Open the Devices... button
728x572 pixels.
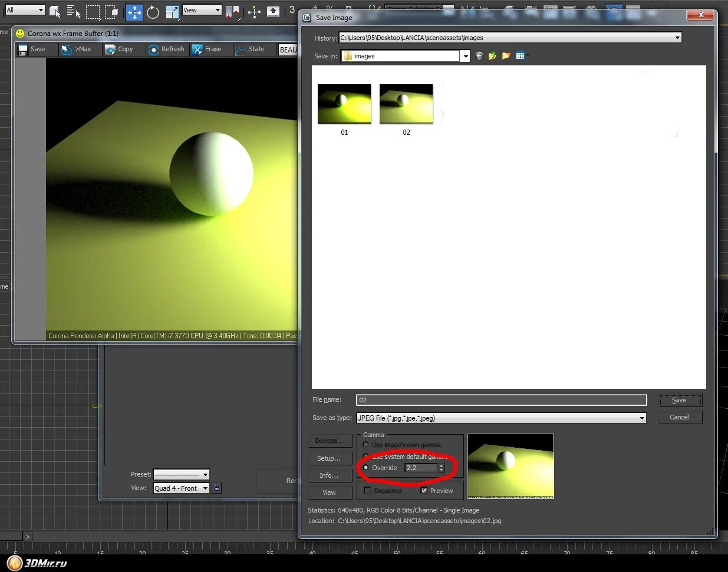330,441
